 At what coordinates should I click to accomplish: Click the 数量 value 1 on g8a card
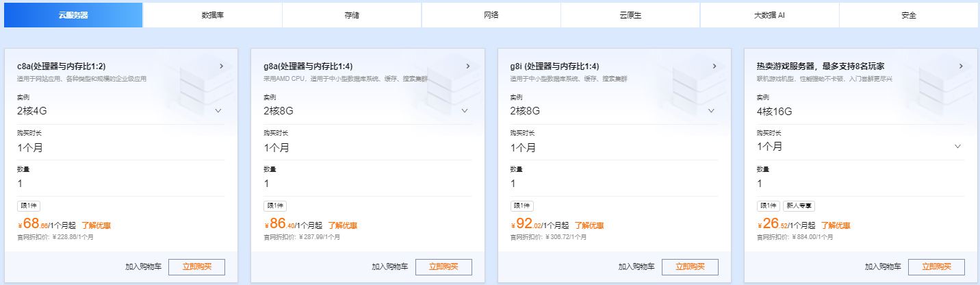(266, 184)
